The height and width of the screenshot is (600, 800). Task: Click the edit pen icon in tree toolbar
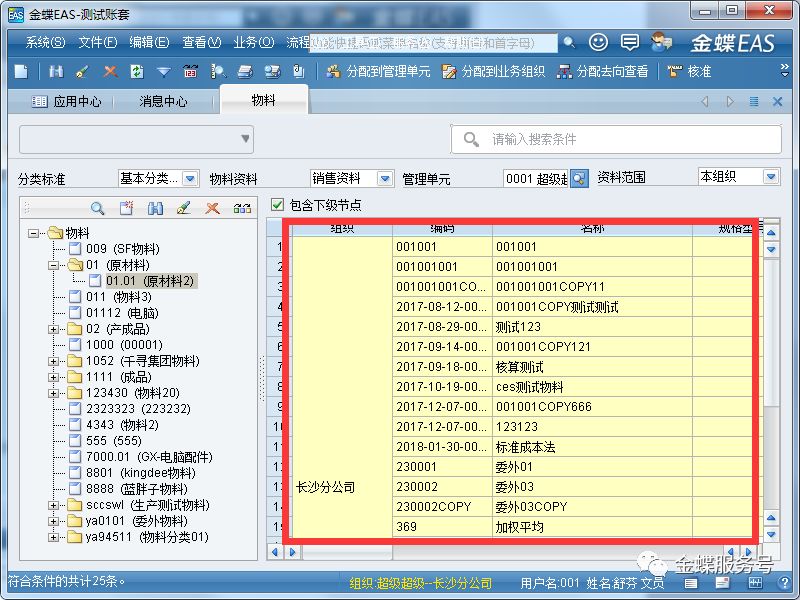click(184, 208)
